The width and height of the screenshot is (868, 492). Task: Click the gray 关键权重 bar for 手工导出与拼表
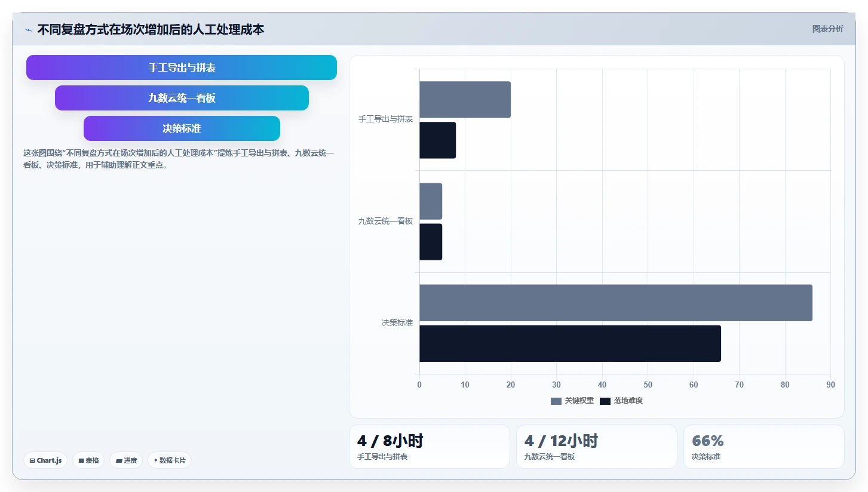[465, 100]
